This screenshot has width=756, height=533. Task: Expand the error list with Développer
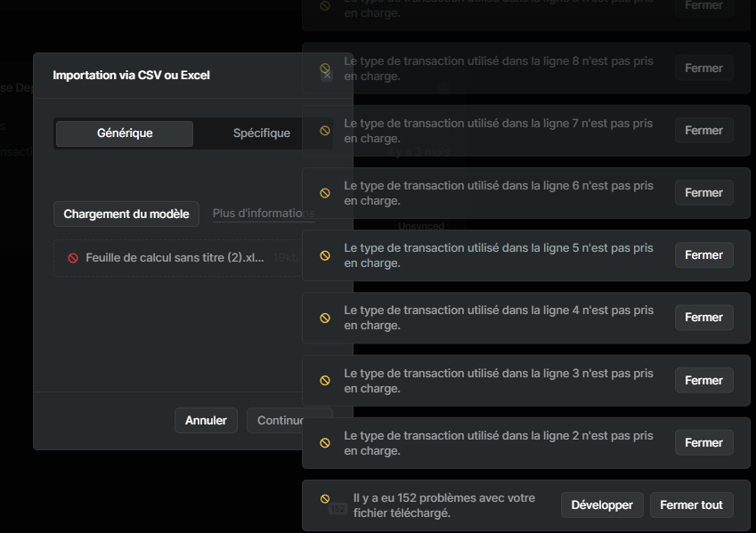point(602,505)
